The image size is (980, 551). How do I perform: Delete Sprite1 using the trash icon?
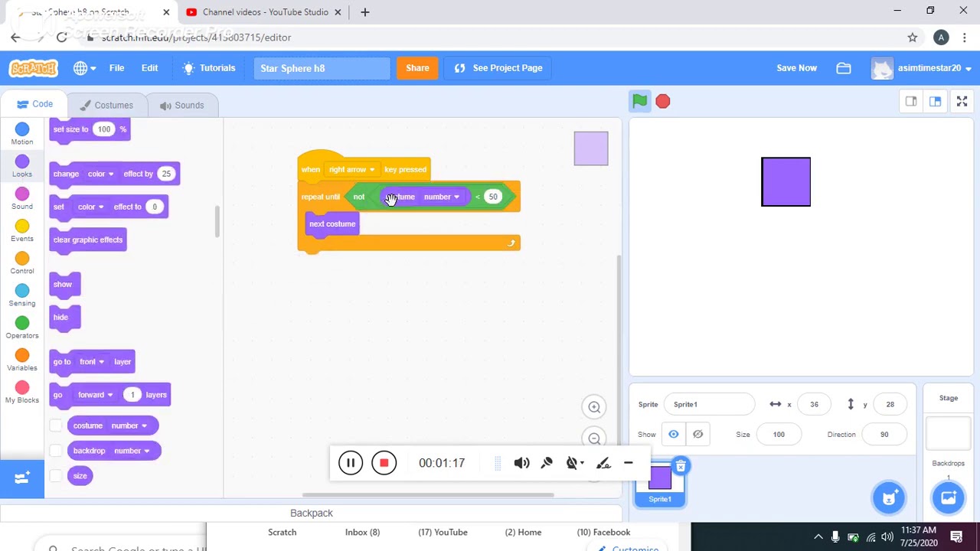681,466
